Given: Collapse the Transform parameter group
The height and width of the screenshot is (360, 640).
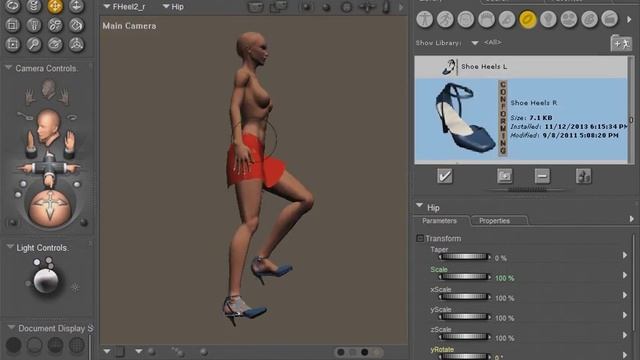Looking at the screenshot, I should click(x=420, y=238).
